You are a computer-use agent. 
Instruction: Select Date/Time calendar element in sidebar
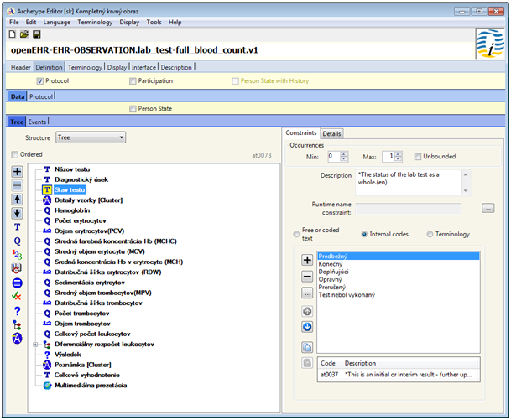pyautogui.click(x=18, y=268)
